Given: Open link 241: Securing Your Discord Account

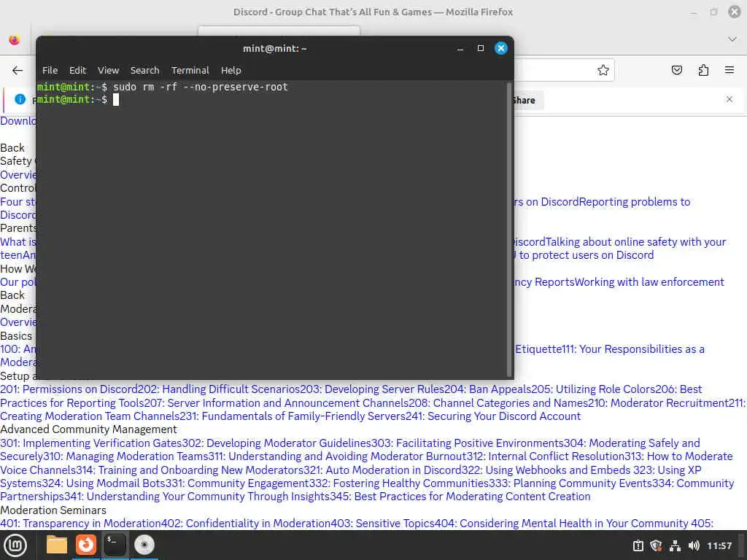Looking at the screenshot, I should click(493, 416).
